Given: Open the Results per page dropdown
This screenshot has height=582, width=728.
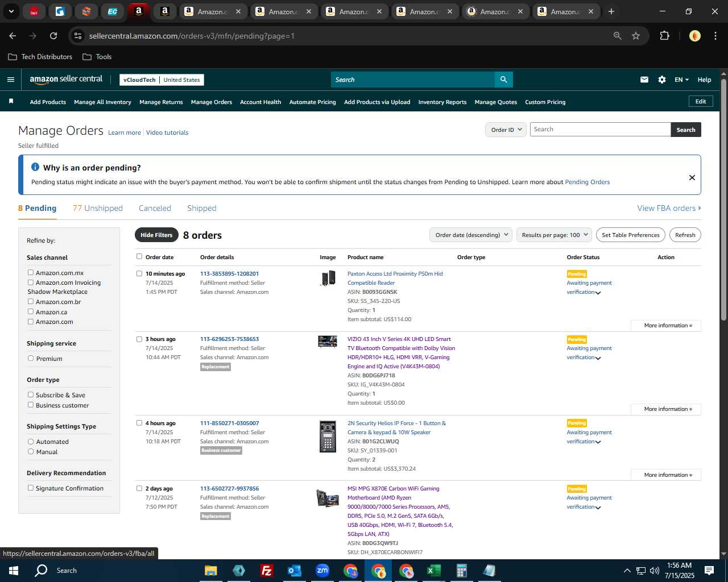Looking at the screenshot, I should click(554, 235).
